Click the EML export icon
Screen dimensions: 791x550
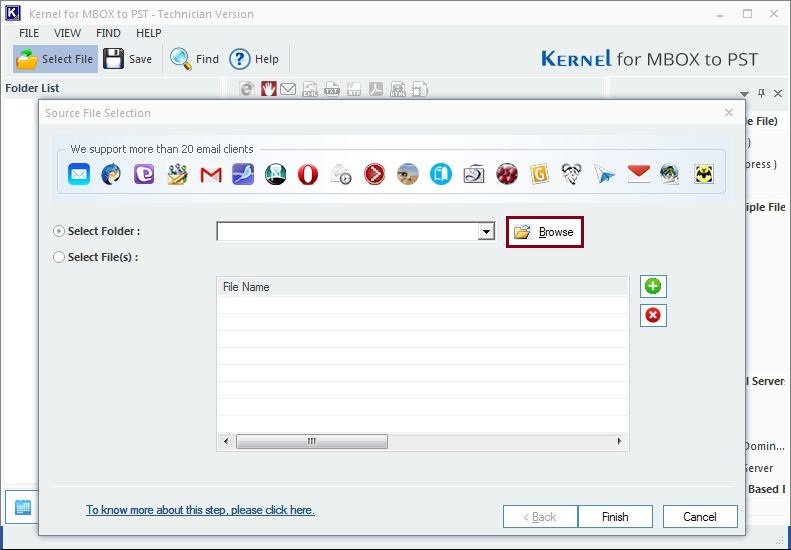310,89
